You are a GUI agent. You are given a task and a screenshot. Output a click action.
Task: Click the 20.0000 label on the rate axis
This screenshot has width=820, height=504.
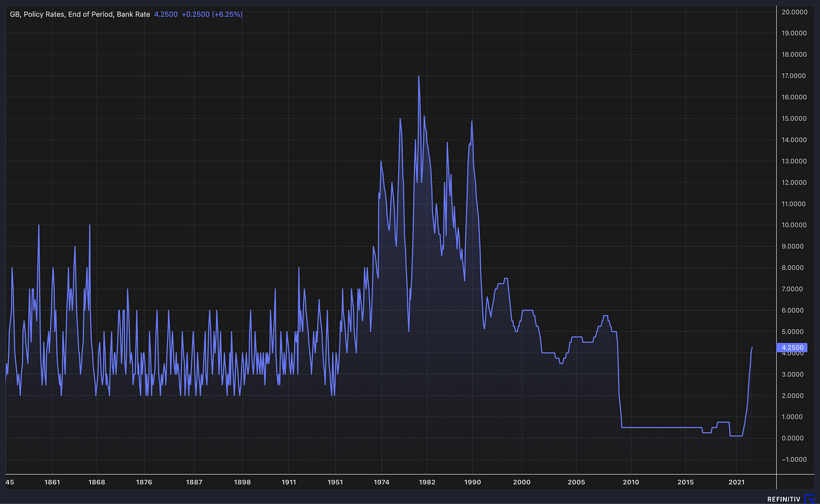point(794,12)
